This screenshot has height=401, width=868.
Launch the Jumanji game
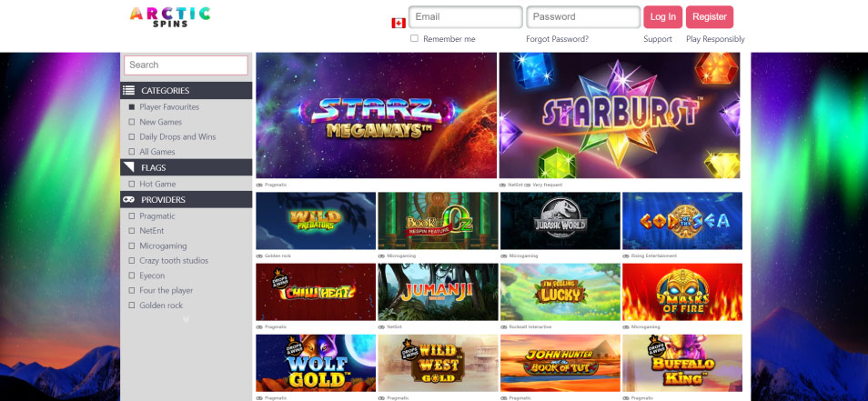(x=438, y=292)
